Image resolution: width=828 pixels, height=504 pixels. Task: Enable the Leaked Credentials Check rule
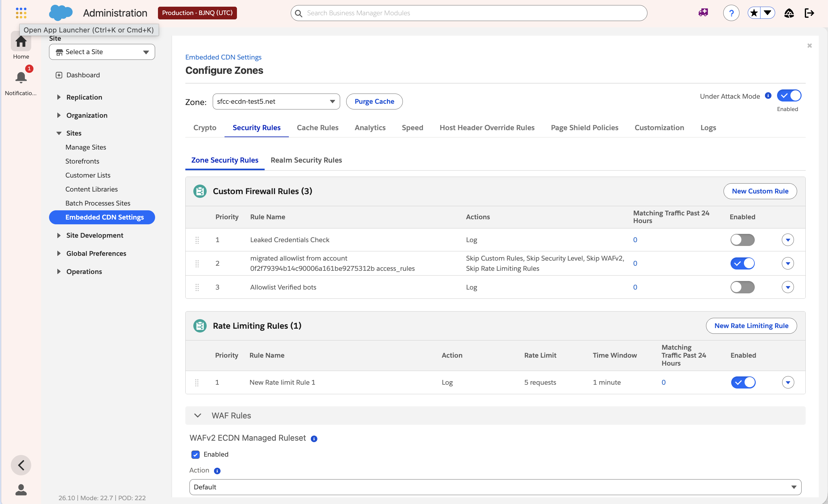[742, 240]
